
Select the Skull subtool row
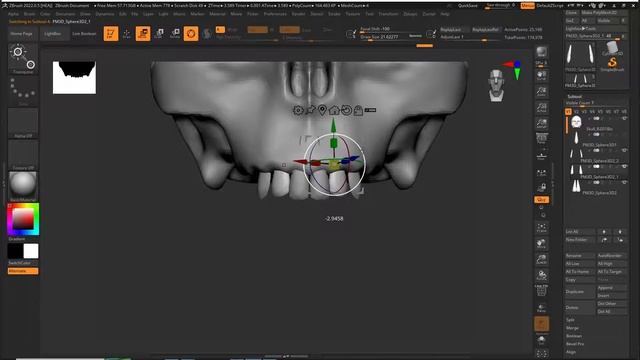597,123
